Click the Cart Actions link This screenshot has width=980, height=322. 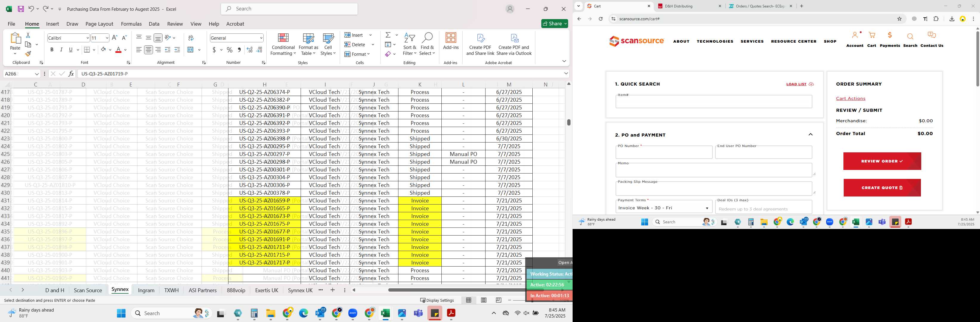pos(850,98)
